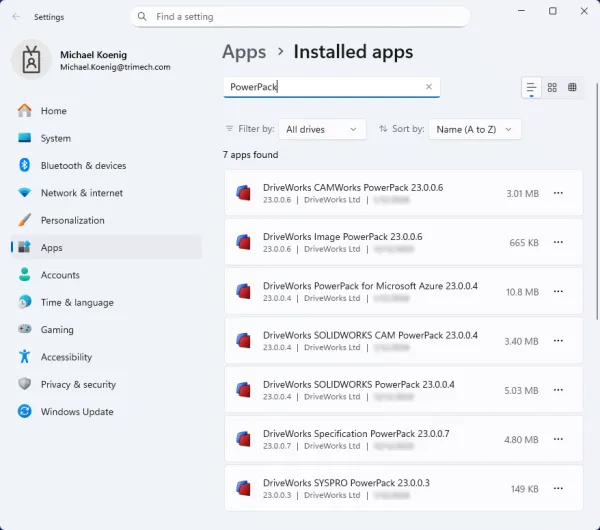Open Privacy & security settings
This screenshot has height=530, width=600.
pyautogui.click(x=106, y=384)
